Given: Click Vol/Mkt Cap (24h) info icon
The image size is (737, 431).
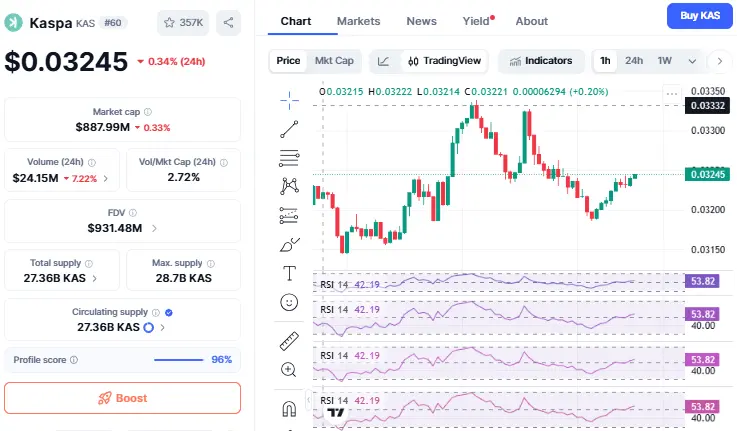Looking at the screenshot, I should pos(224,163).
